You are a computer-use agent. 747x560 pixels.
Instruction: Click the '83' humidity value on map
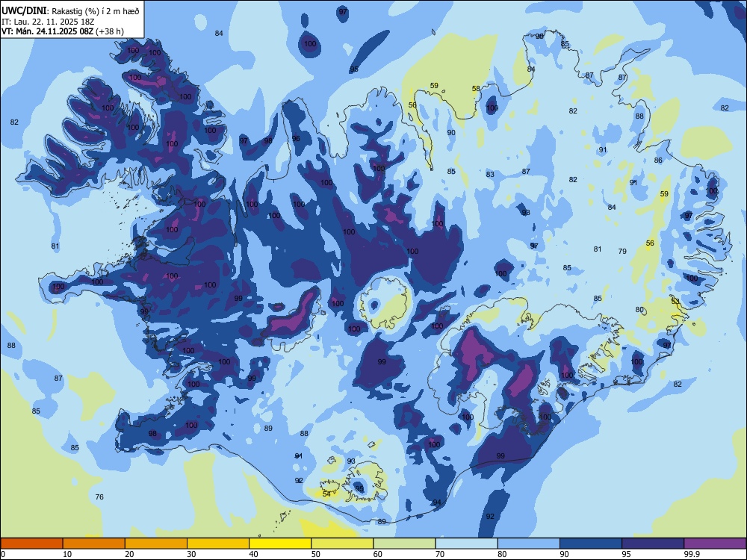pos(490,174)
